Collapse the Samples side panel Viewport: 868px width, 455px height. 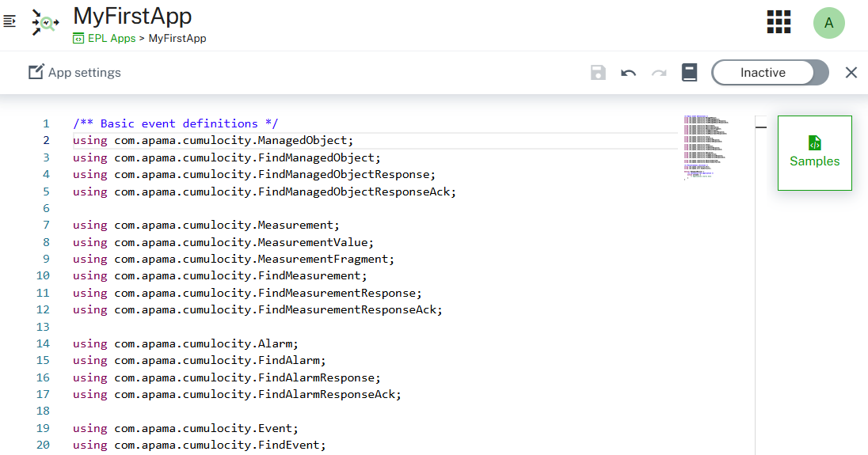click(x=761, y=127)
